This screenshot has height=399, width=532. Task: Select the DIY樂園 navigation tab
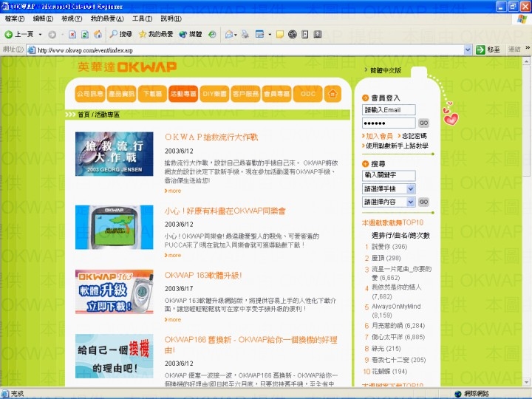point(214,94)
